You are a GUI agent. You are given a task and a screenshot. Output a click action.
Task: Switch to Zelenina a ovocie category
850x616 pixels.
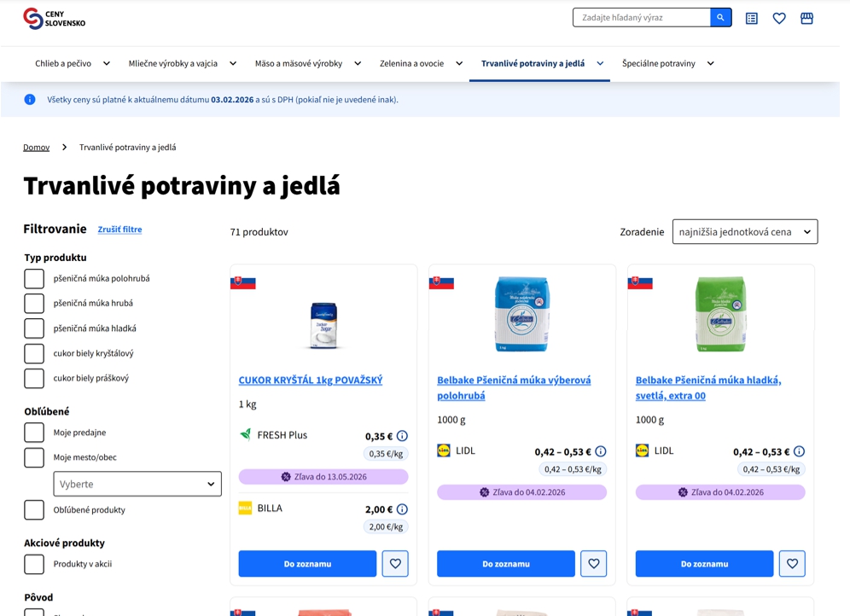412,62
